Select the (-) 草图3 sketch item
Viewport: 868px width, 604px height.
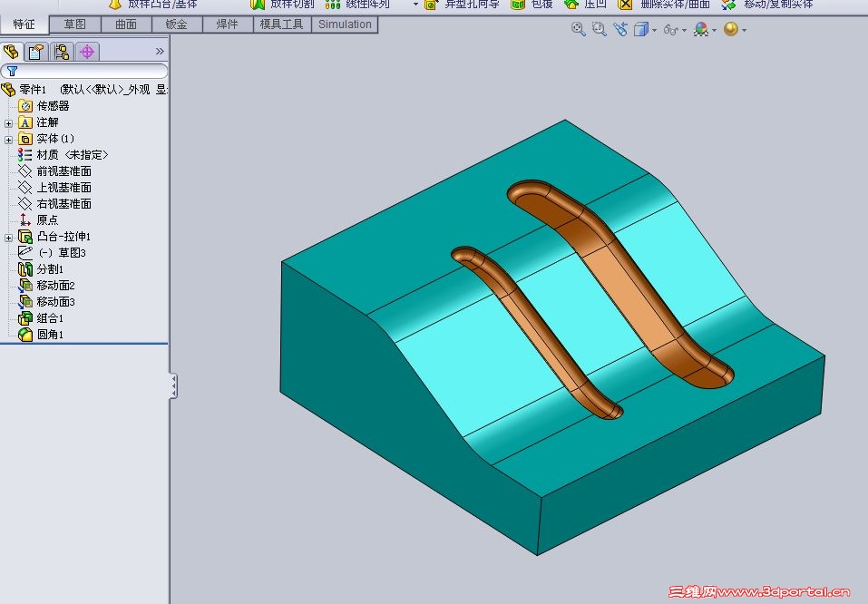click(x=52, y=252)
